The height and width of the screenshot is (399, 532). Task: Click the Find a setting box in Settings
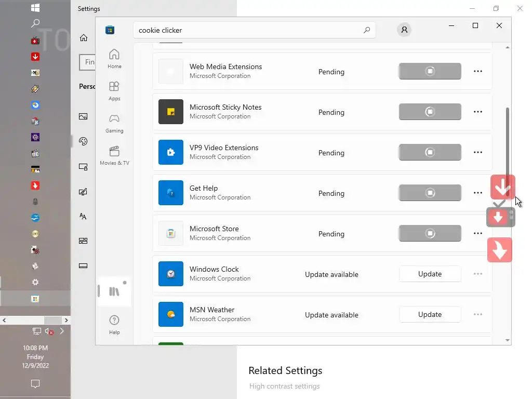coord(87,62)
